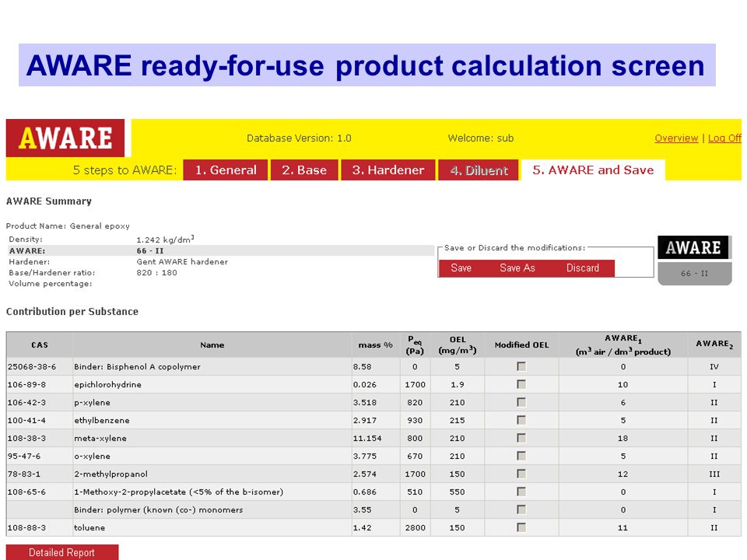
Task: Click Peq value 2800 for toluene
Action: [x=415, y=527]
